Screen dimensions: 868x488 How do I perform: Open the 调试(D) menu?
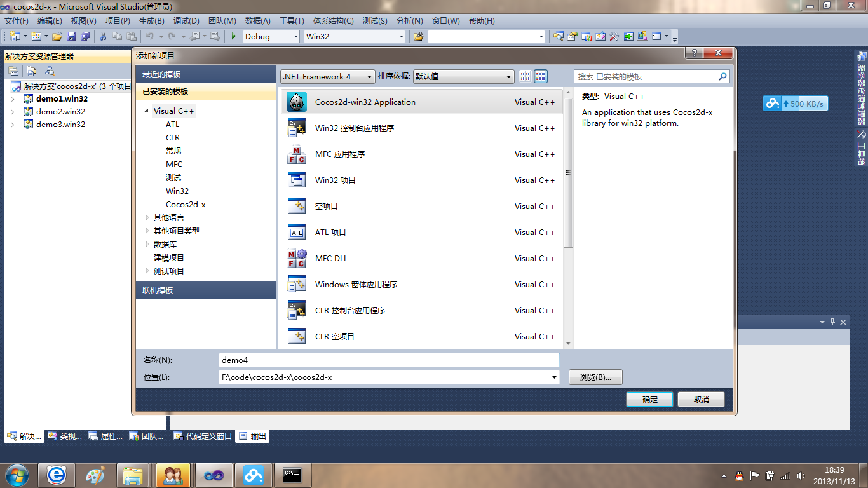[x=186, y=21]
